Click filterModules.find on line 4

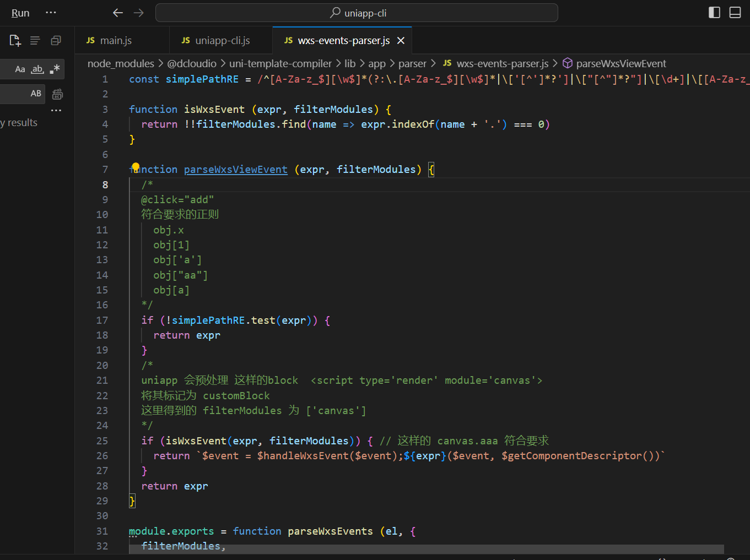[x=251, y=124]
